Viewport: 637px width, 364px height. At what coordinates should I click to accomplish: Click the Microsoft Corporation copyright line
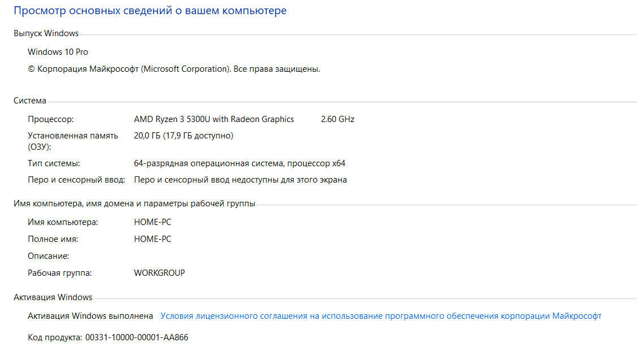tap(174, 69)
